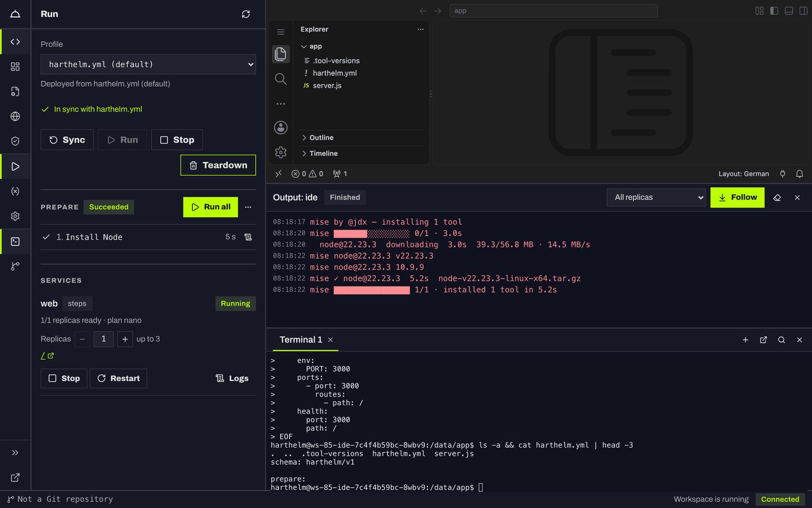Open the All replicas dropdown
Viewport: 812px width, 508px height.
[x=657, y=198]
